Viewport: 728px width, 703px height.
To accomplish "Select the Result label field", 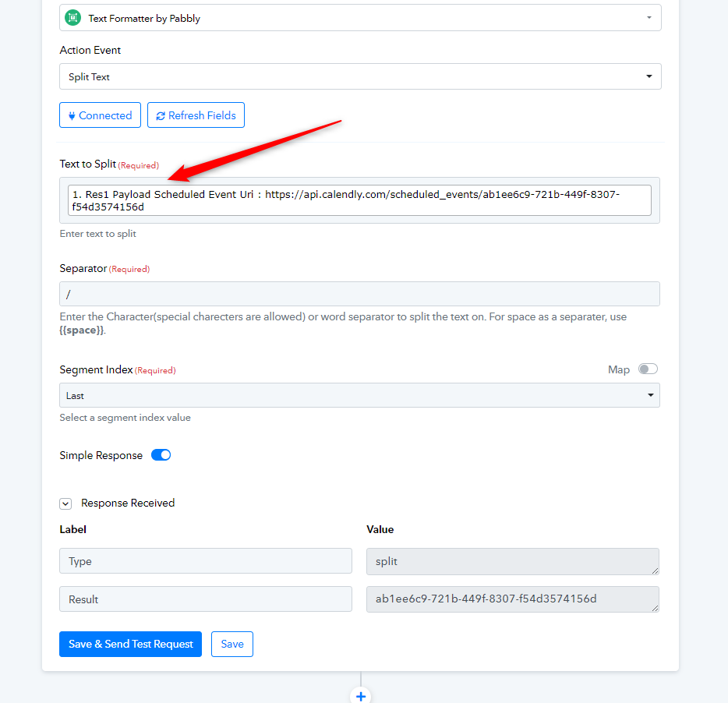I will [206, 599].
